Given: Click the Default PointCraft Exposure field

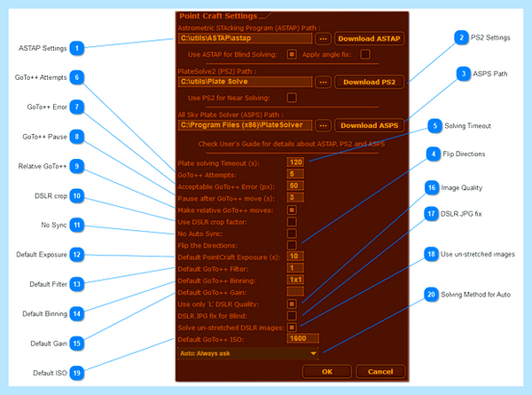Looking at the screenshot, I should point(295,257).
